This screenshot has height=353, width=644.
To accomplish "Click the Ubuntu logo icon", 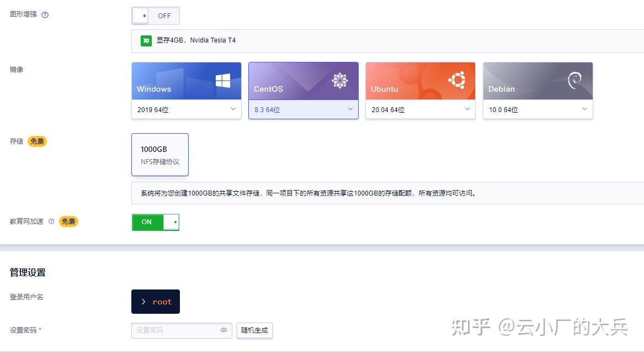I will [x=458, y=80].
